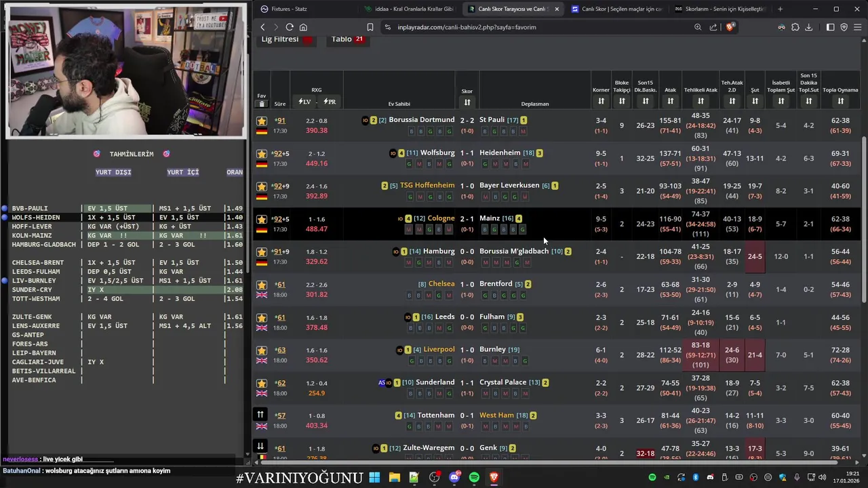Click the Mainz team name
The image size is (868, 488).
click(490, 218)
